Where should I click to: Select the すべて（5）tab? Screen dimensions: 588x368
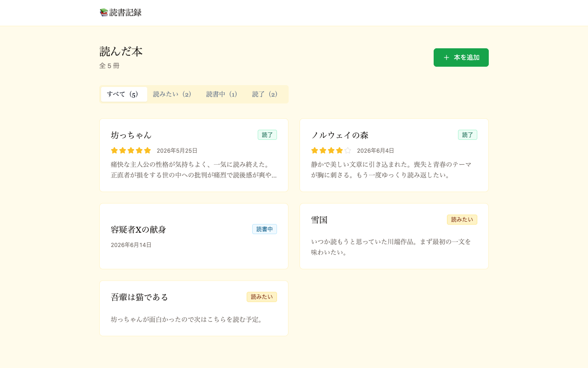coord(124,94)
